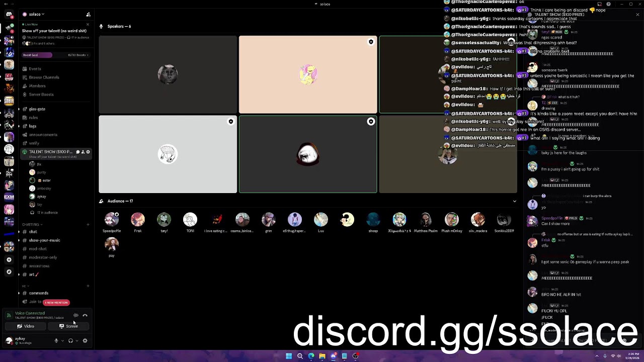This screenshot has height=362, width=644.
Task: Select audience member Matthew Psalm
Action: [x=426, y=222]
